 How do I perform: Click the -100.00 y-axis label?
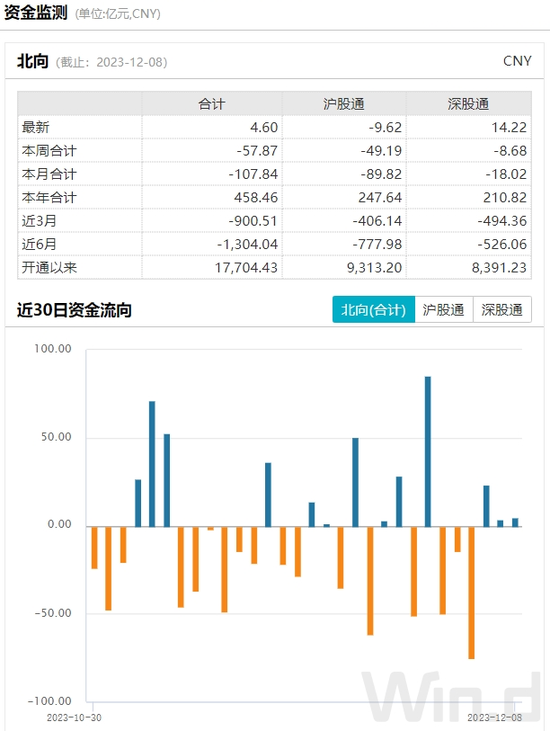click(49, 701)
